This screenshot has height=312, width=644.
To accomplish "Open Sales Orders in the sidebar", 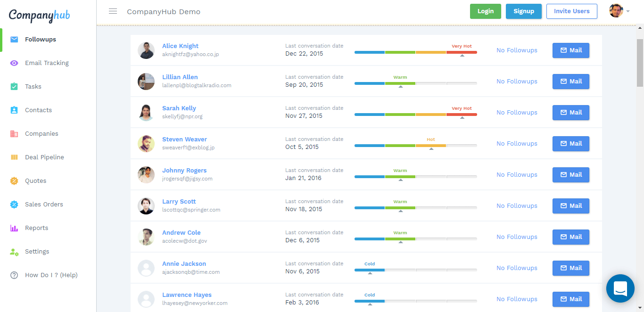I will click(44, 205).
